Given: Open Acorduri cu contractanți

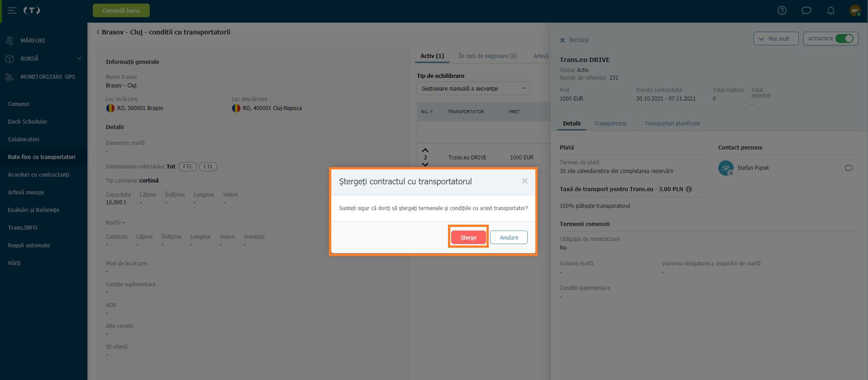Looking at the screenshot, I should point(38,174).
